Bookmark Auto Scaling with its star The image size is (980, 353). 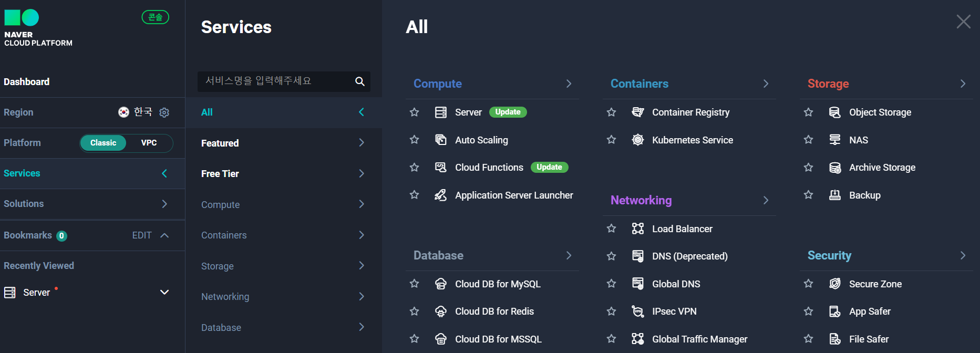tap(415, 139)
